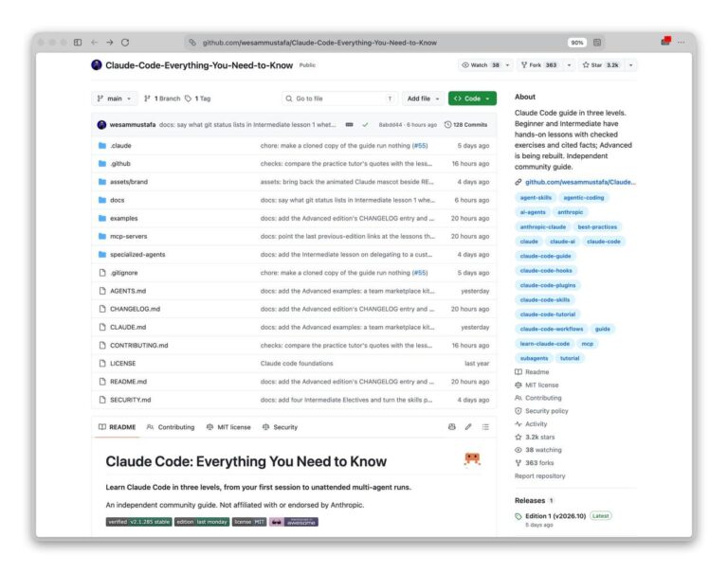The width and height of the screenshot is (728, 573).
Task: Open the mcp-servers folder
Action: (x=129, y=236)
